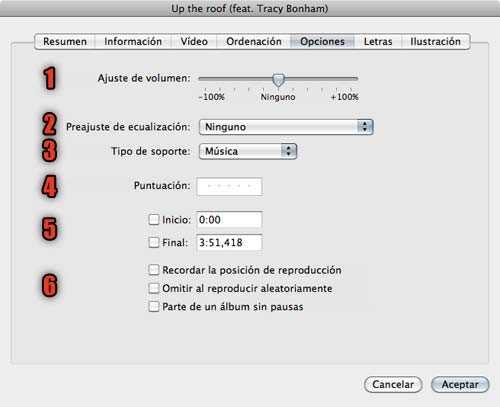Click the window title Up the roof

pos(250,8)
